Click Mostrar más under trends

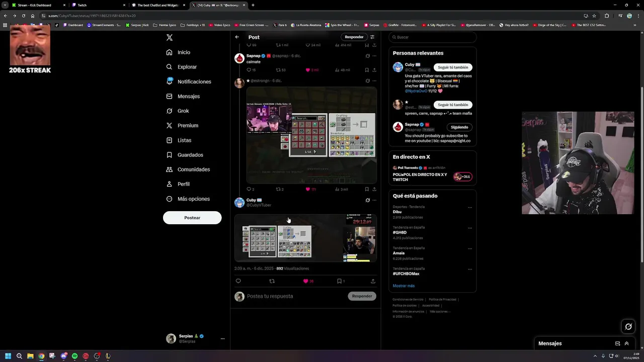(x=404, y=286)
